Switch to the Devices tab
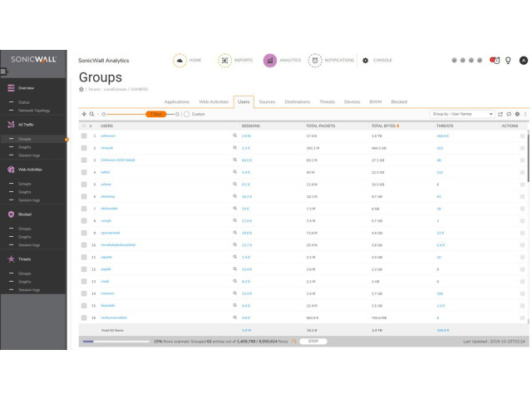The width and height of the screenshot is (532, 399). click(352, 101)
